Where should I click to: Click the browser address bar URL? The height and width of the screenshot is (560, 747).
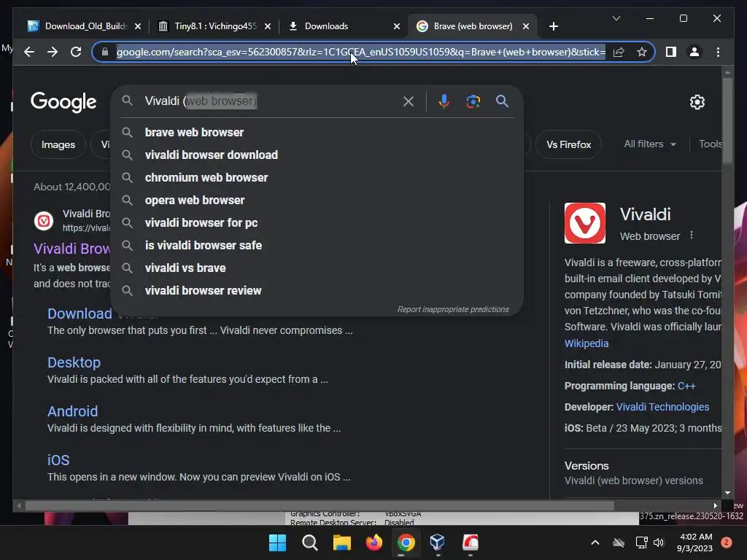coord(360,52)
